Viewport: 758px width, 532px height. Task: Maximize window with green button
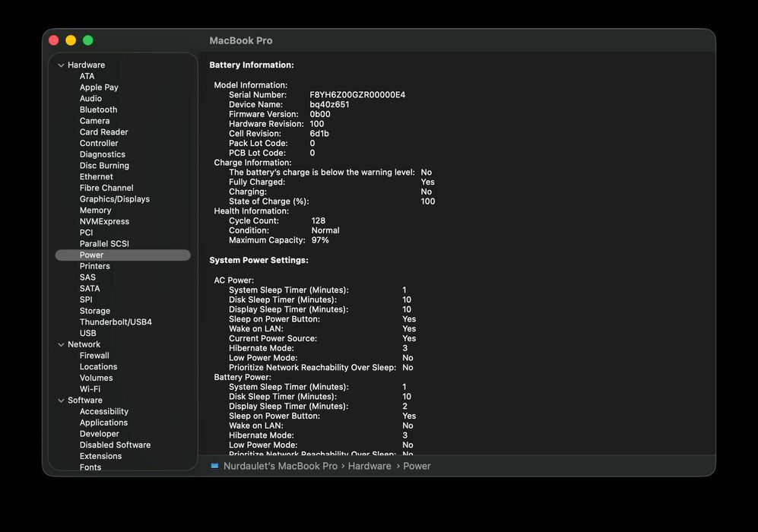point(88,40)
